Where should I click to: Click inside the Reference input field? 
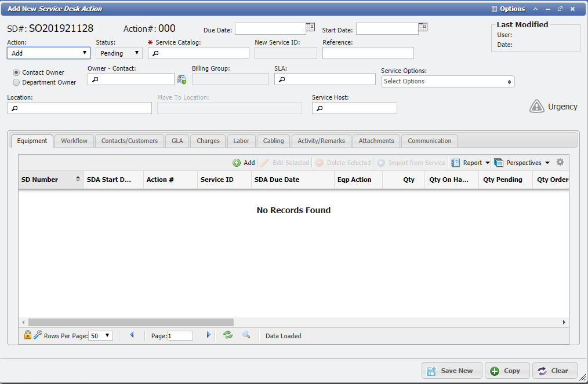[368, 53]
